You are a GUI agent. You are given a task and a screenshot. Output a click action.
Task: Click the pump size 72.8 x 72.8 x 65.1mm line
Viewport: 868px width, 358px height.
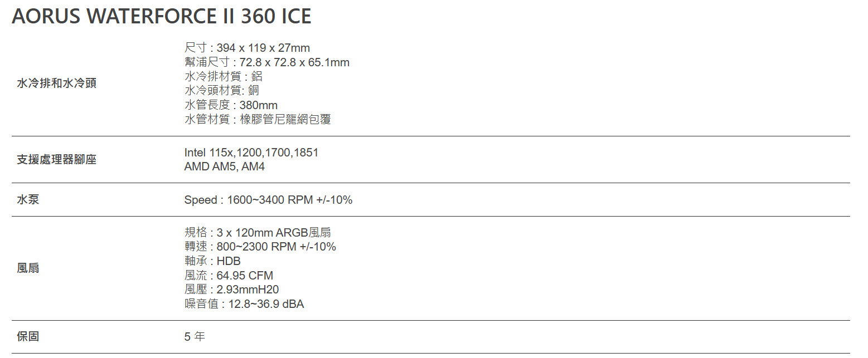coord(267,62)
